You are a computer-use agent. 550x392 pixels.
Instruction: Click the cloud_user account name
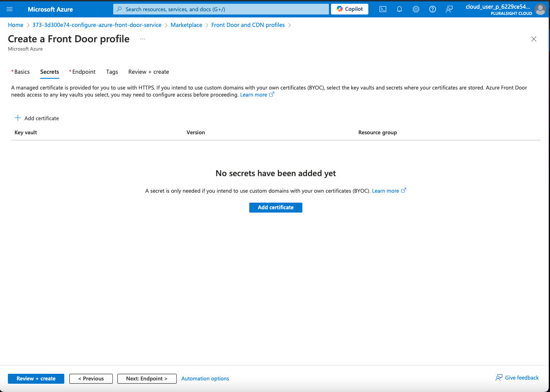tap(498, 7)
